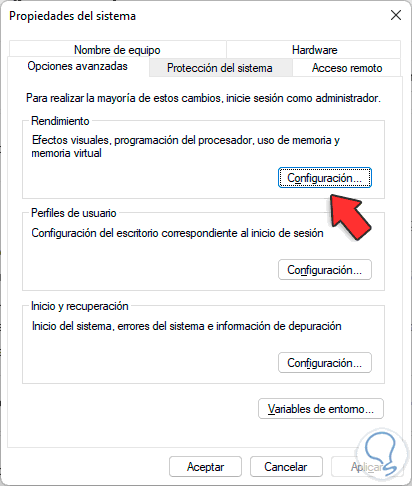Click the red arrow annotation
Viewport: 412px width, 486px height.
pos(350,217)
